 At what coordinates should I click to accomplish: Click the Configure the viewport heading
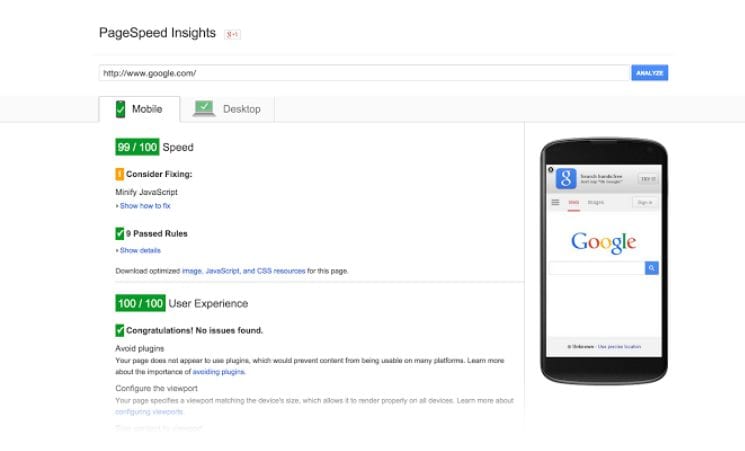(156, 388)
